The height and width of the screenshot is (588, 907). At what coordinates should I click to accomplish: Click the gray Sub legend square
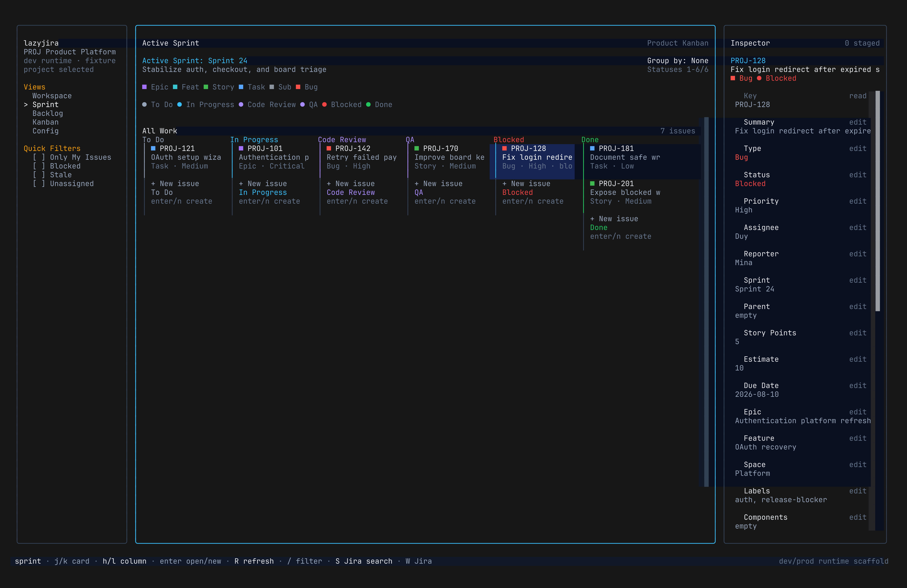click(272, 87)
